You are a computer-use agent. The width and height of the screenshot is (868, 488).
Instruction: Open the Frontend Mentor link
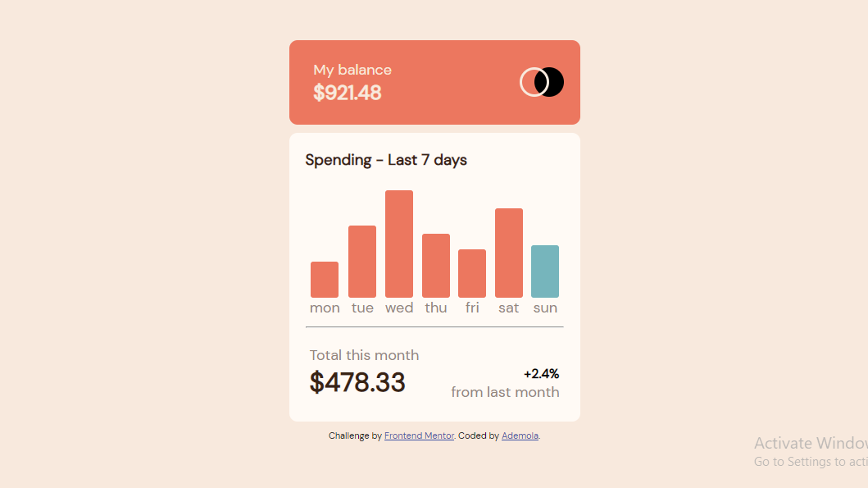(x=419, y=436)
